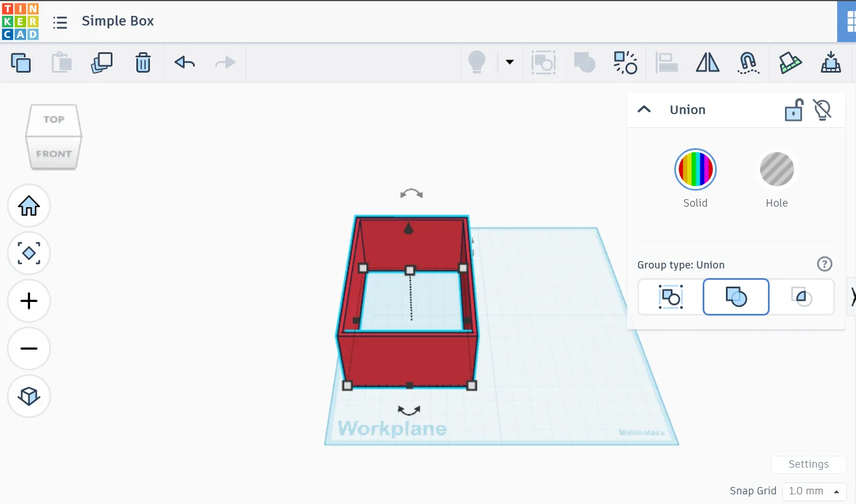The image size is (856, 504).
Task: Open the Cruise tool magnet icon
Action: coord(748,62)
